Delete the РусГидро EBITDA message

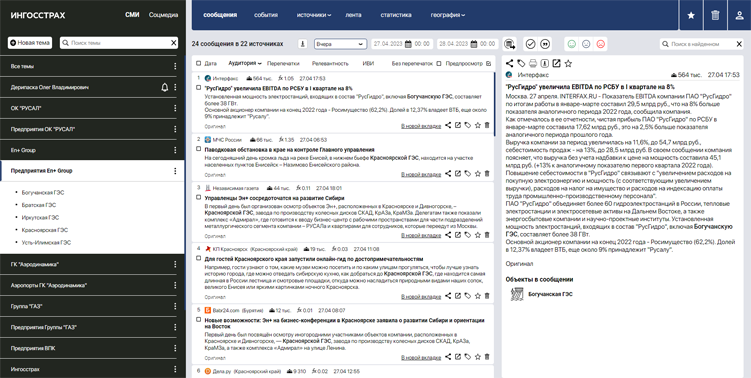pos(487,126)
